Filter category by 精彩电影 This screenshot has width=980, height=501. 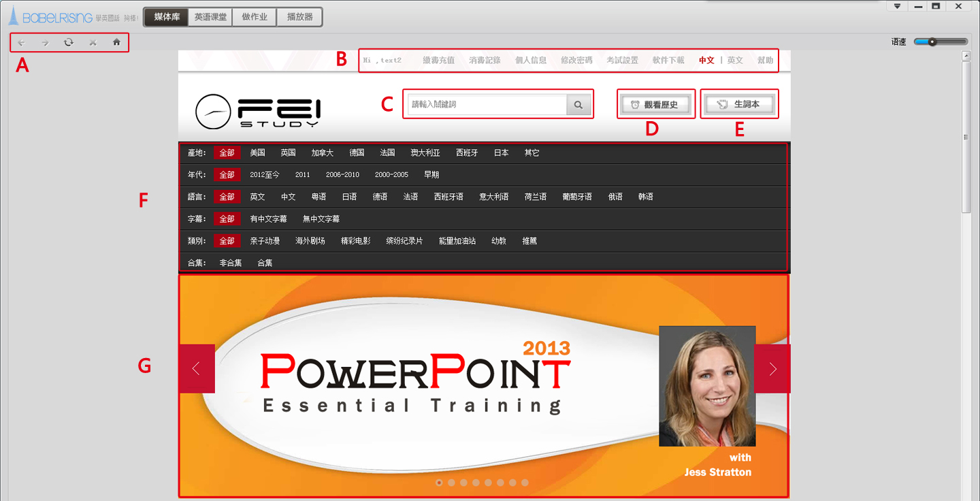356,241
